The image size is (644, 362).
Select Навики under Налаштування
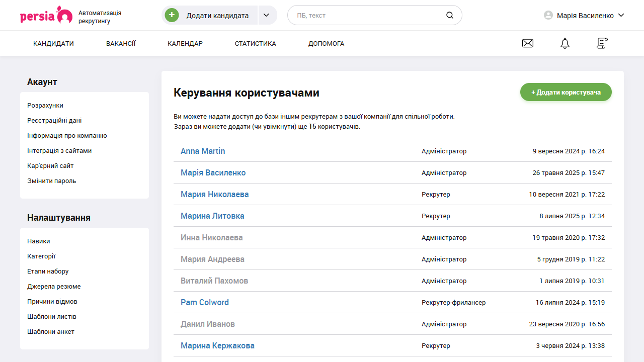38,241
